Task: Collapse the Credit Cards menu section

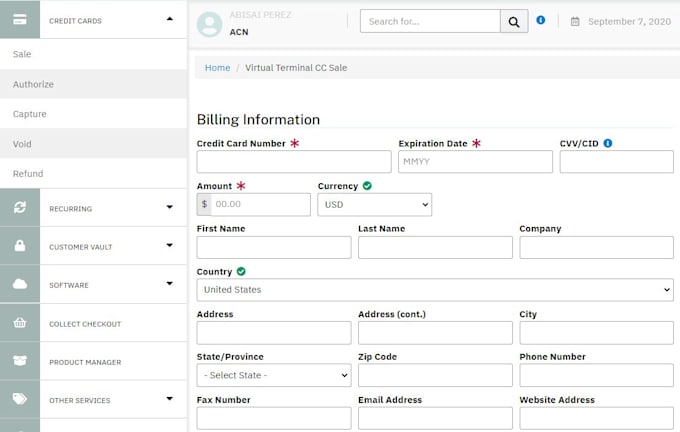Action: click(x=169, y=19)
